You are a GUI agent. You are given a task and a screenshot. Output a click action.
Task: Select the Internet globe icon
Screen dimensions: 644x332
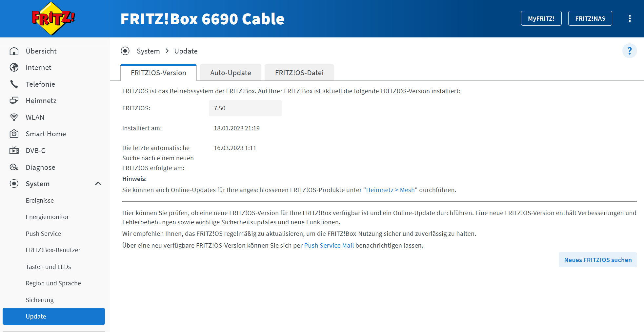coord(14,67)
